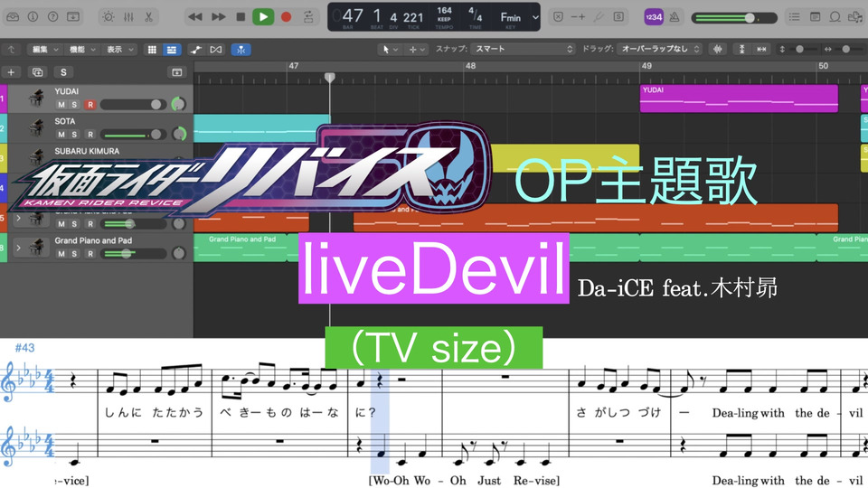The image size is (868, 488).
Task: Show the toolbar download-tray icon
Action: pyautogui.click(x=72, y=16)
